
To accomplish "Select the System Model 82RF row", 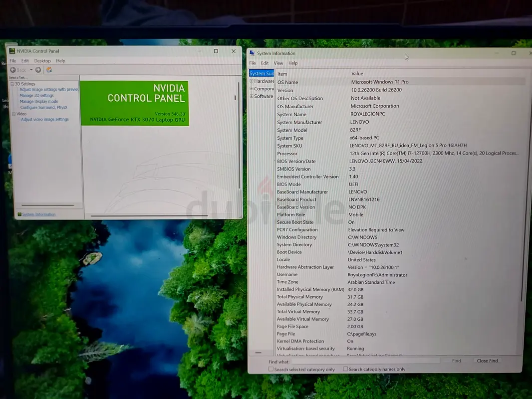I will tap(400, 130).
